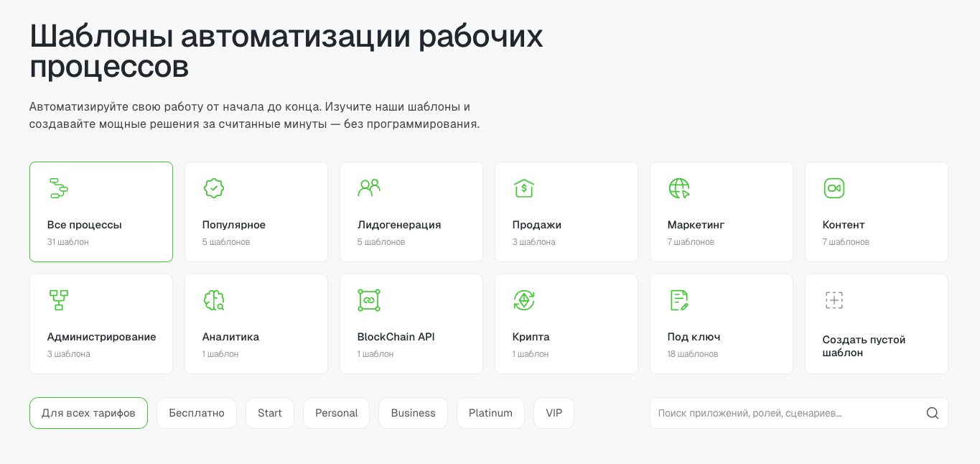Click the Популярное badge checkmark icon
Viewport: 980px width, 464px height.
coord(214,188)
